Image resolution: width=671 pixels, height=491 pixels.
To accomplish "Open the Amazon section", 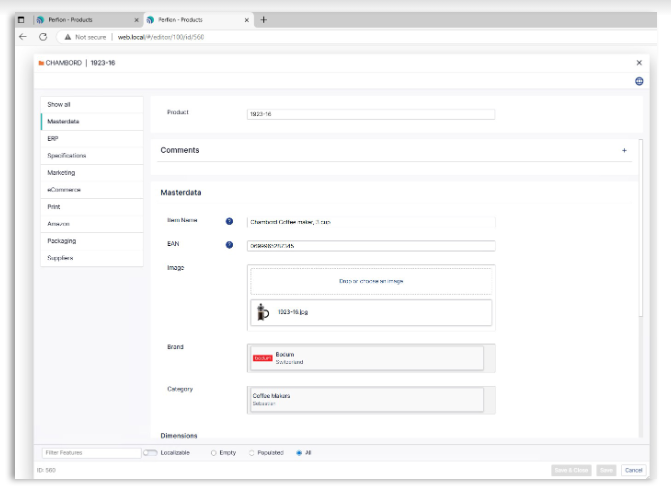I will (x=92, y=224).
